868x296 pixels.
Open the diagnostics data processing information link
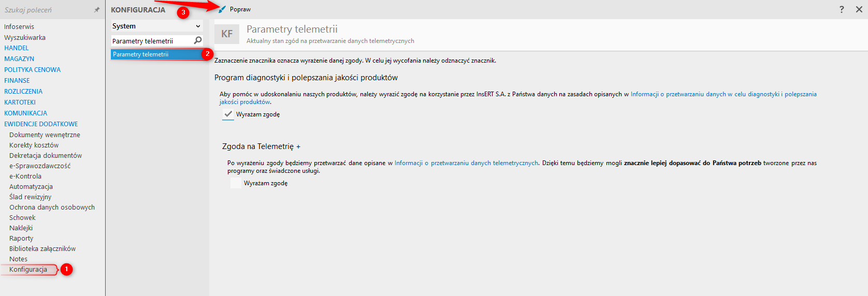click(x=723, y=94)
